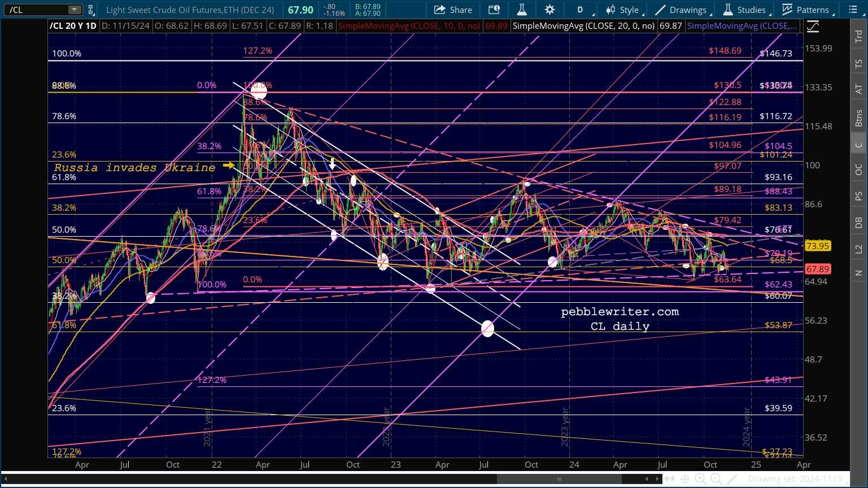The image size is (868, 488).
Task: Click the zoom out magnifier icon
Action: pos(716,479)
